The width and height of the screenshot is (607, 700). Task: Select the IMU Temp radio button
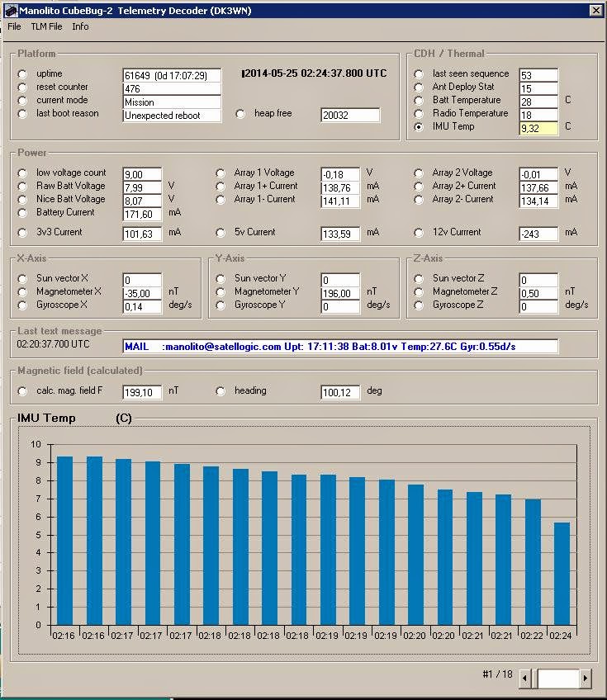[x=419, y=127]
